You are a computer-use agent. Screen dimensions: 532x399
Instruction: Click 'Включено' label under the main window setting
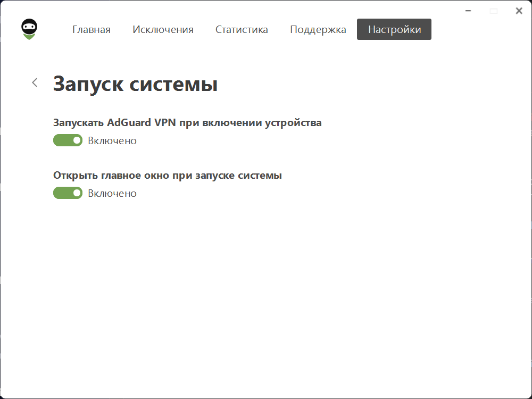click(x=112, y=194)
